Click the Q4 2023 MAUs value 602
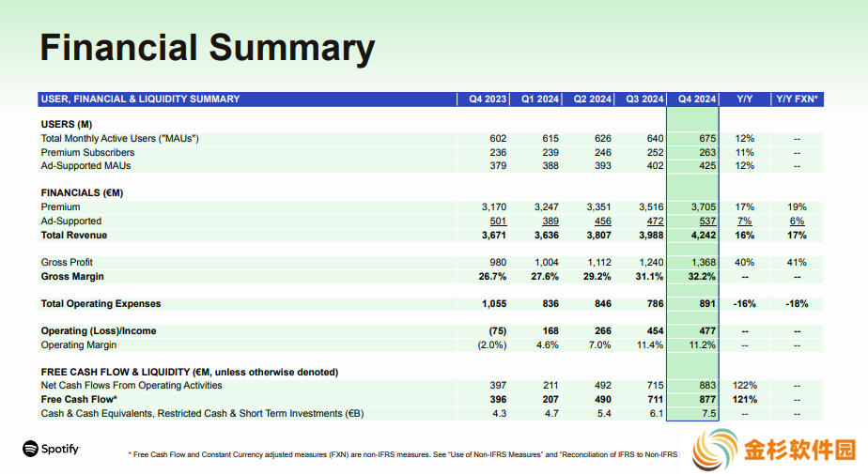Viewport: 868px width, 474px height. tap(498, 138)
